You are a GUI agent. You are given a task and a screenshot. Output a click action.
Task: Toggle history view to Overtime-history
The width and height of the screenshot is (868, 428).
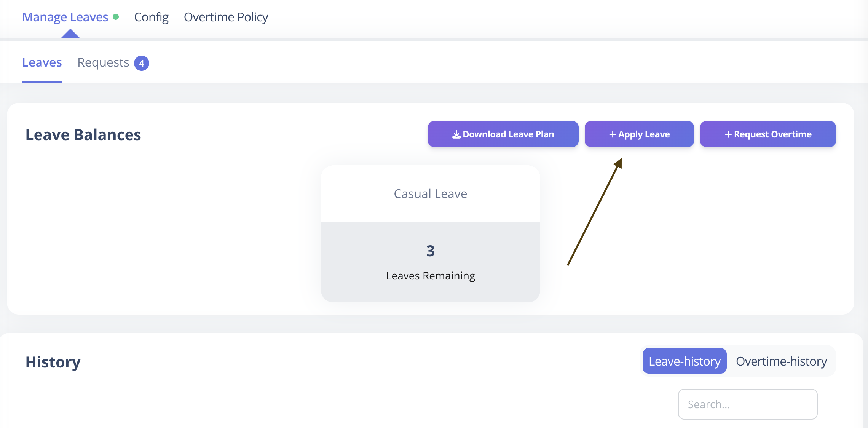[x=781, y=361]
